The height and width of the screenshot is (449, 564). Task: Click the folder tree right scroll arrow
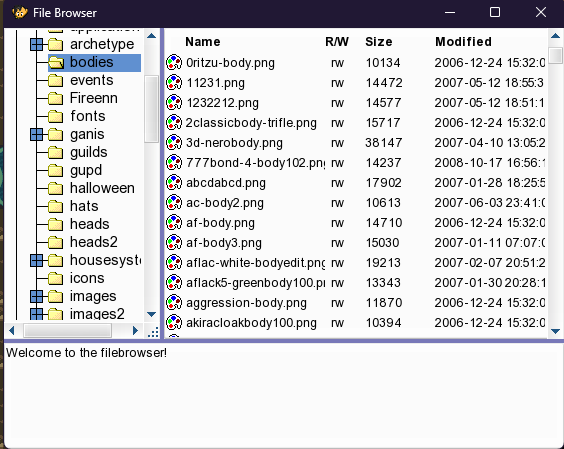coord(135,330)
